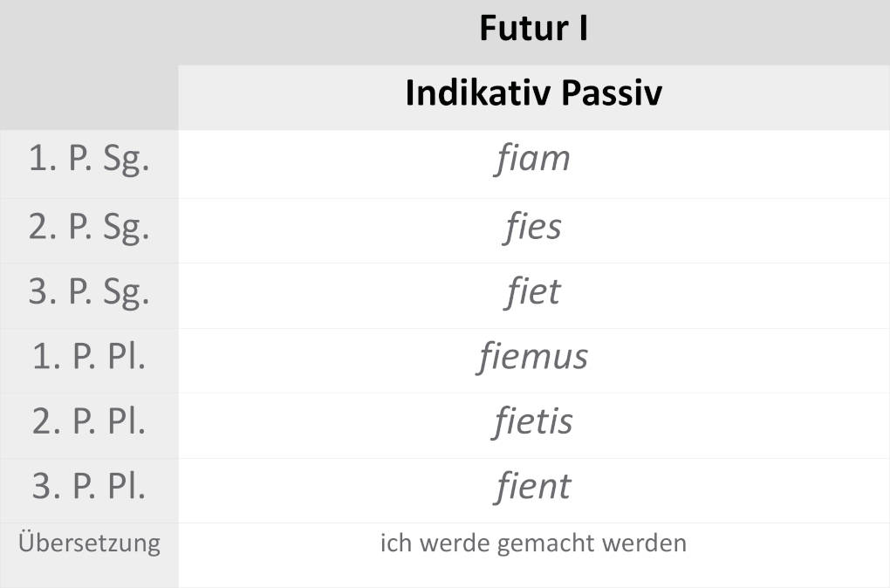Click the word "Passiv" in the subheader
Screen dimensions: 890x588
click(613, 94)
